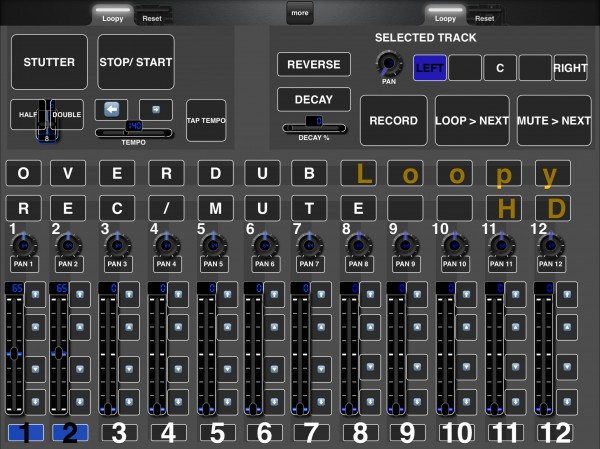Viewport: 600px width, 449px height.
Task: Nudge track 3 volume up arrow
Action: coord(129,327)
